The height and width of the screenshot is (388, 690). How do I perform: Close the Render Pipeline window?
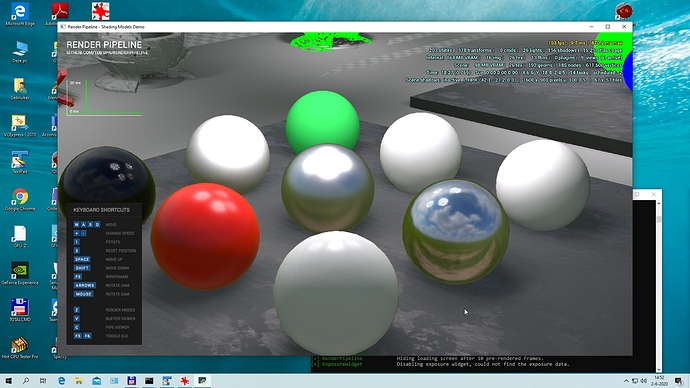624,27
